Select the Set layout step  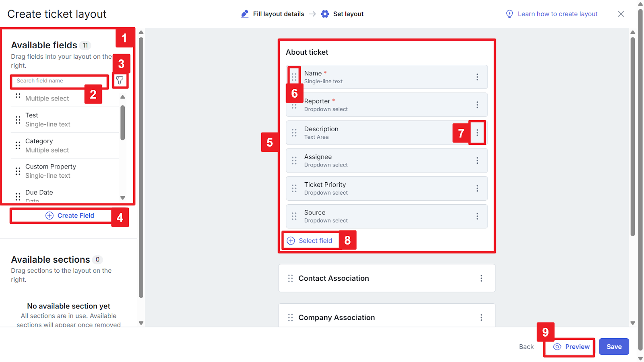point(343,14)
